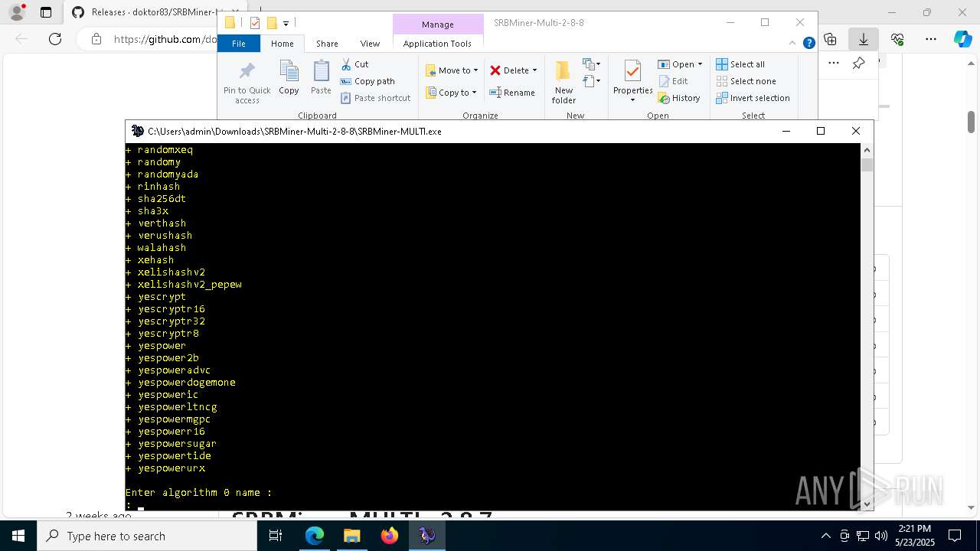Click the Manage contextual tab header
This screenshot has height=551, width=980.
(x=438, y=24)
